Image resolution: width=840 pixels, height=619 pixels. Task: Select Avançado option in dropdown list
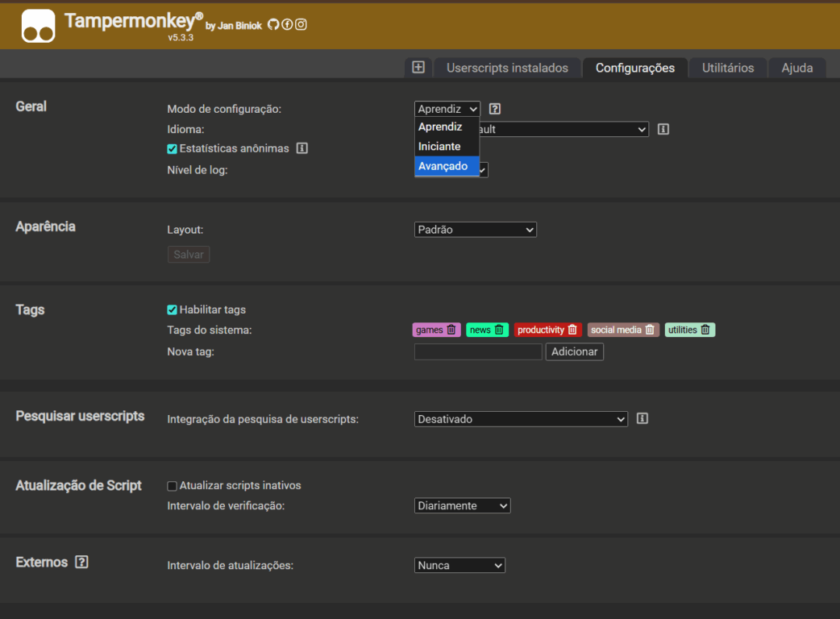447,166
